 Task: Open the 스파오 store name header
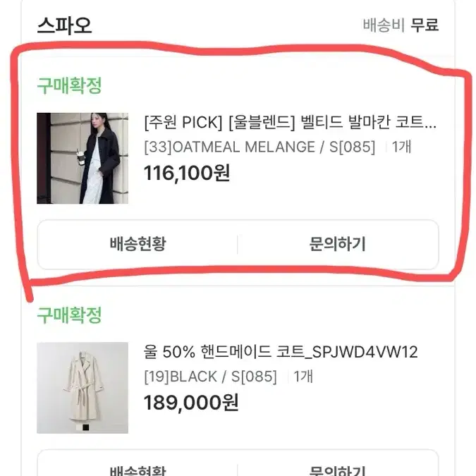click(64, 25)
